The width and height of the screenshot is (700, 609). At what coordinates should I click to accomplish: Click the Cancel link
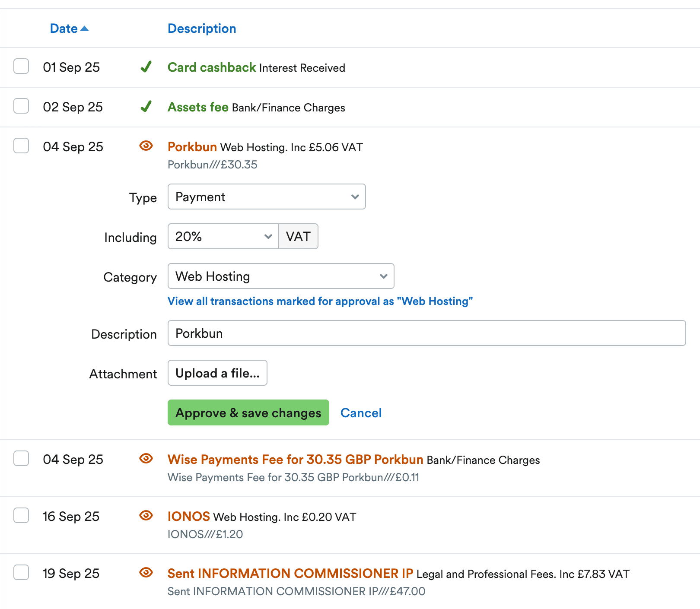361,413
